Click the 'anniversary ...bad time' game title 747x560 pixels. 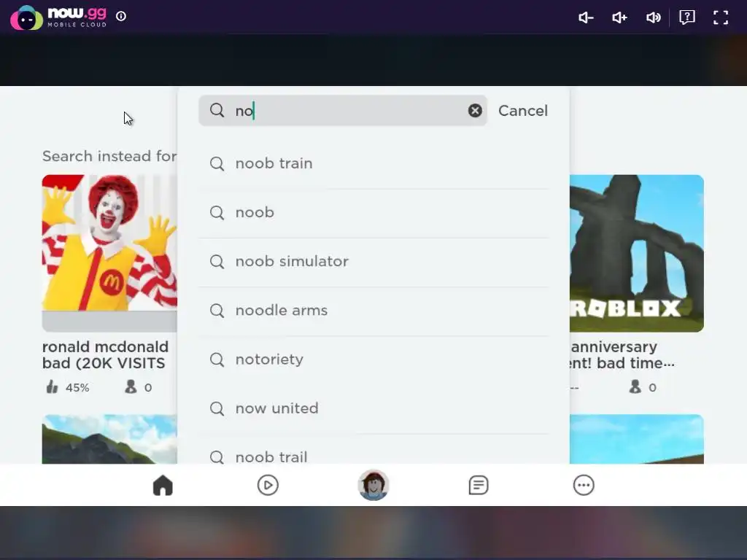coord(622,355)
